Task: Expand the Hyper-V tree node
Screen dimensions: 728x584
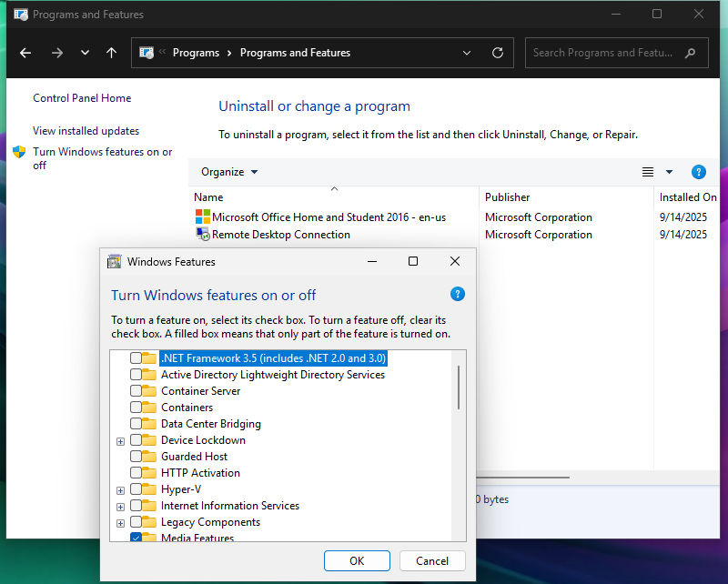Action: [121, 490]
